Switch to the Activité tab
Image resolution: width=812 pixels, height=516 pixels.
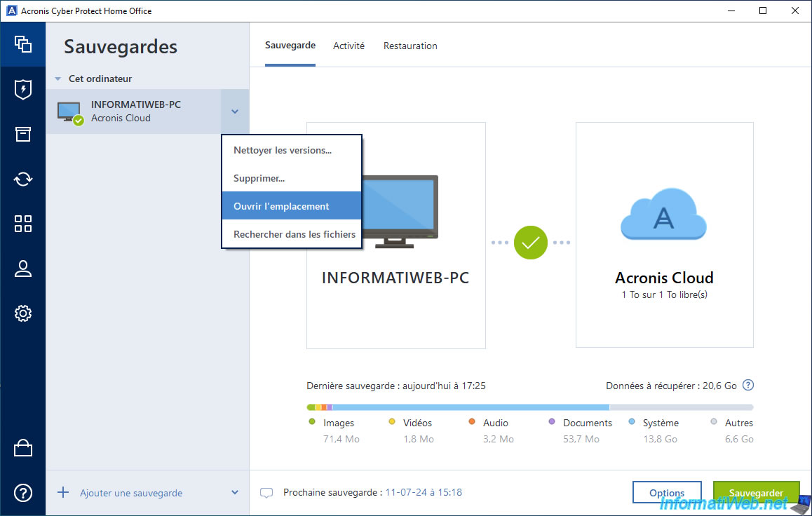point(349,46)
